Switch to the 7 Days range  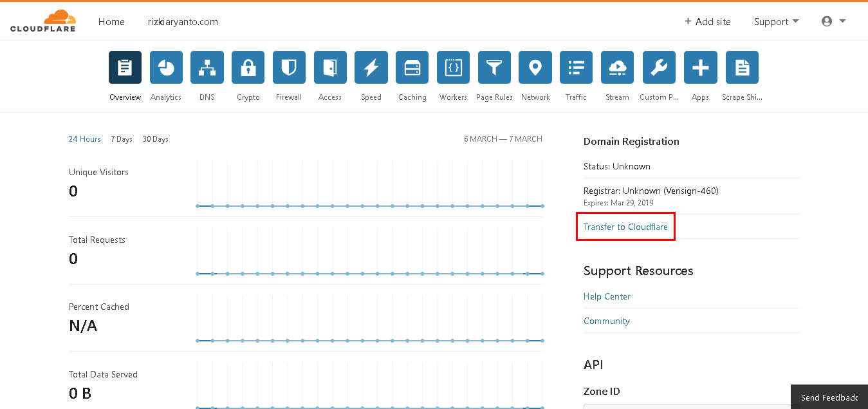122,139
